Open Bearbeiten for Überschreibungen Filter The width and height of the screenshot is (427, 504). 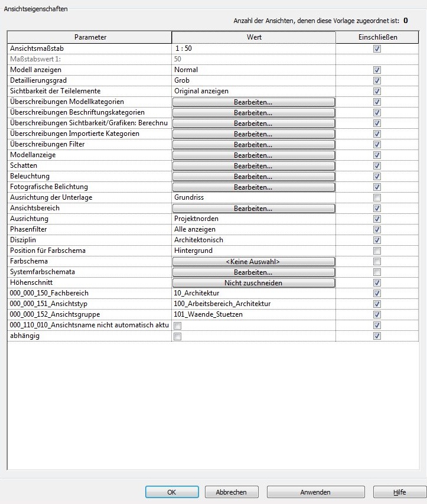pos(253,145)
